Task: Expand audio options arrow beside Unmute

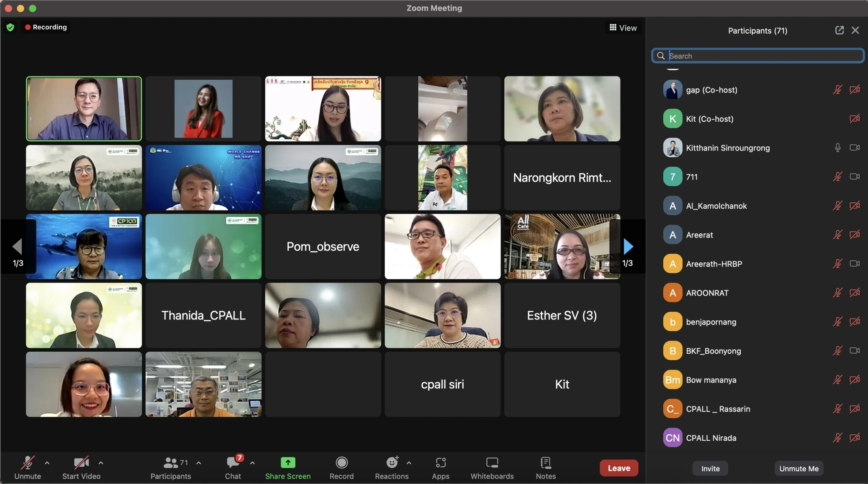Action: 47,463
